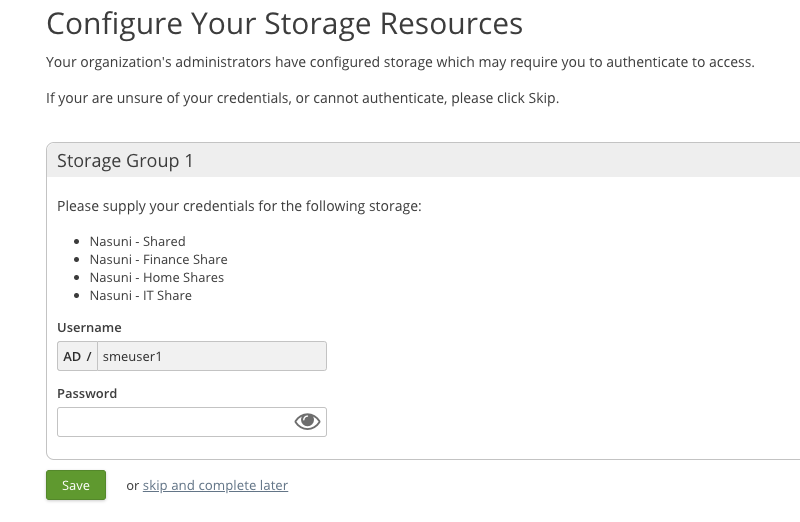
Task: Click the green Save button
Action: coord(76,485)
